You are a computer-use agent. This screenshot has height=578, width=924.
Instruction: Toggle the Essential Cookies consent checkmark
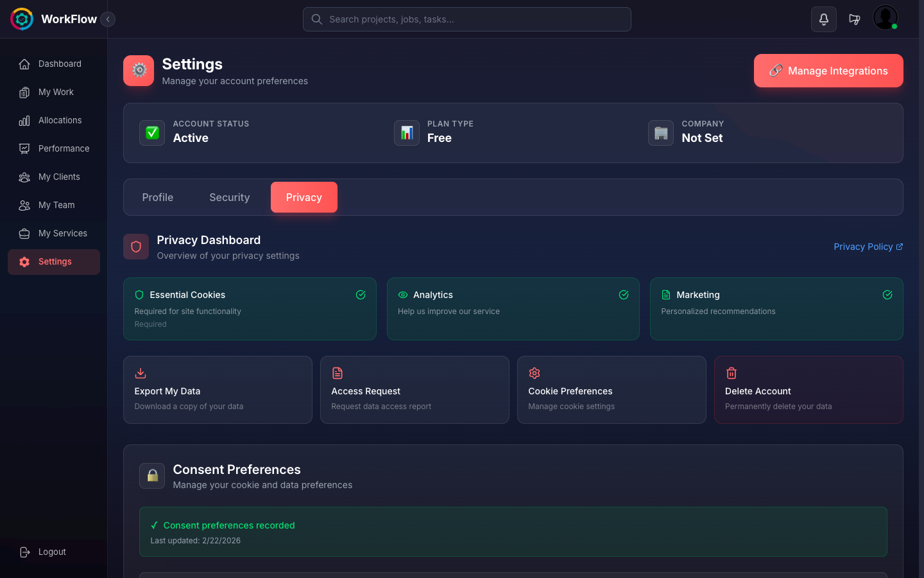tap(361, 295)
